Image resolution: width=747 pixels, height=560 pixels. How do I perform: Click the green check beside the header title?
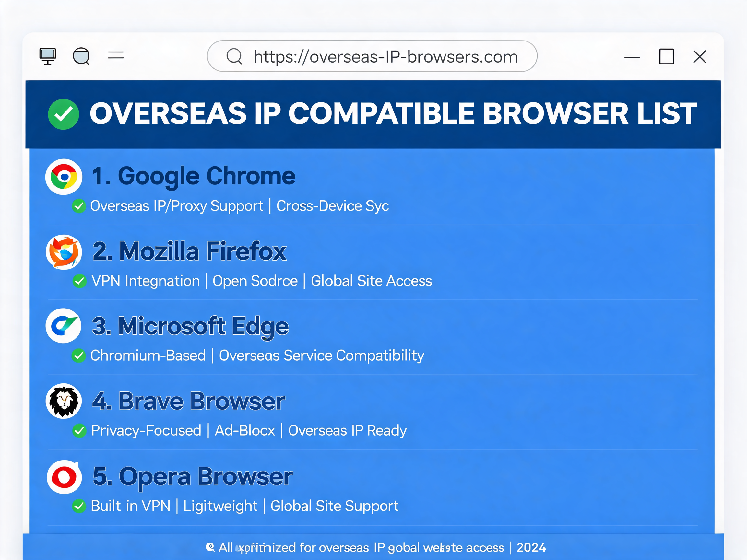point(64,114)
